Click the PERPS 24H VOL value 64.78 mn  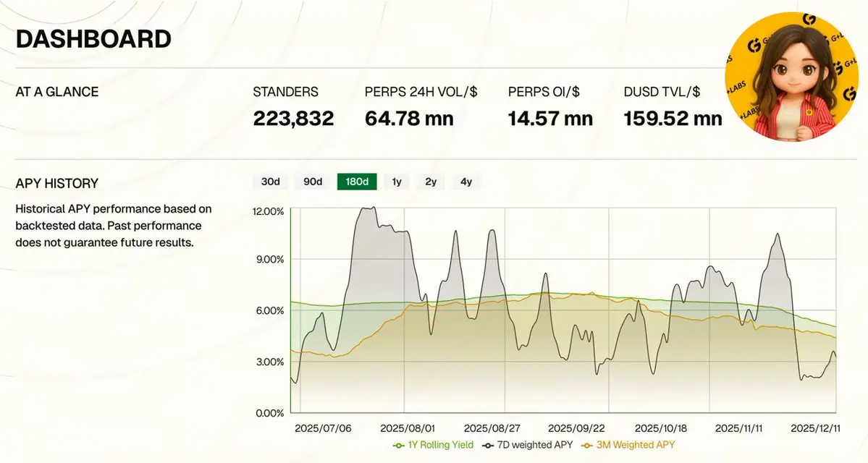point(409,119)
